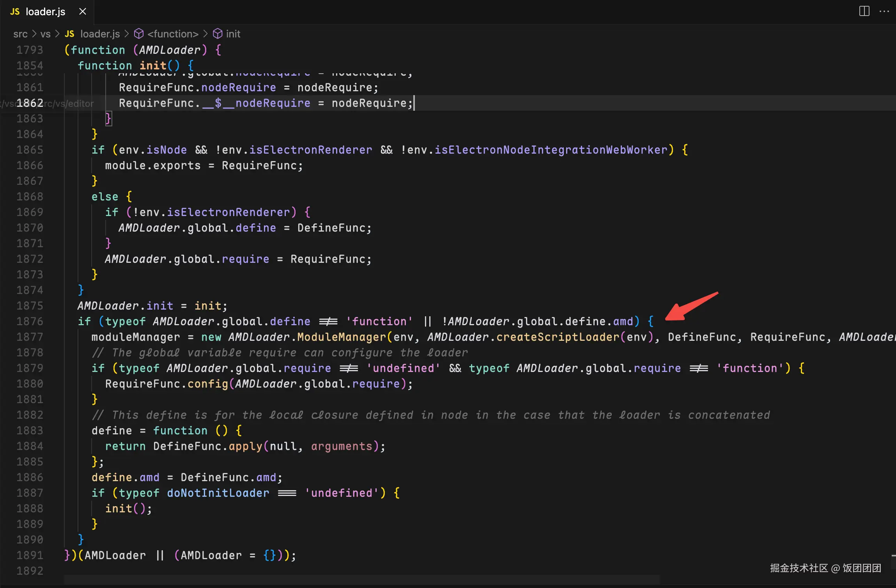
Task: Close the loader.js tab
Action: 83,12
